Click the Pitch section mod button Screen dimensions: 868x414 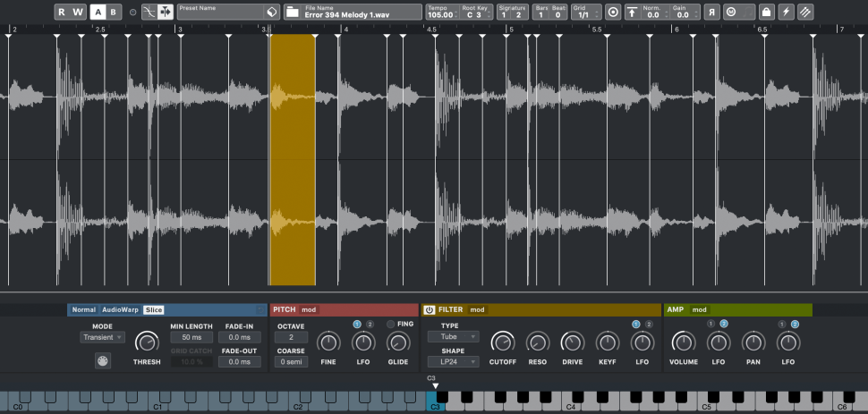tap(309, 309)
